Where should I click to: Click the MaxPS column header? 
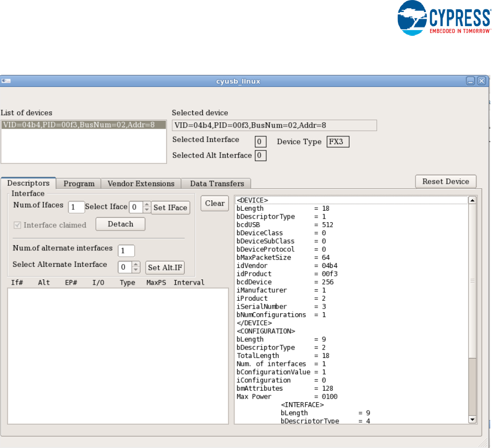156,283
